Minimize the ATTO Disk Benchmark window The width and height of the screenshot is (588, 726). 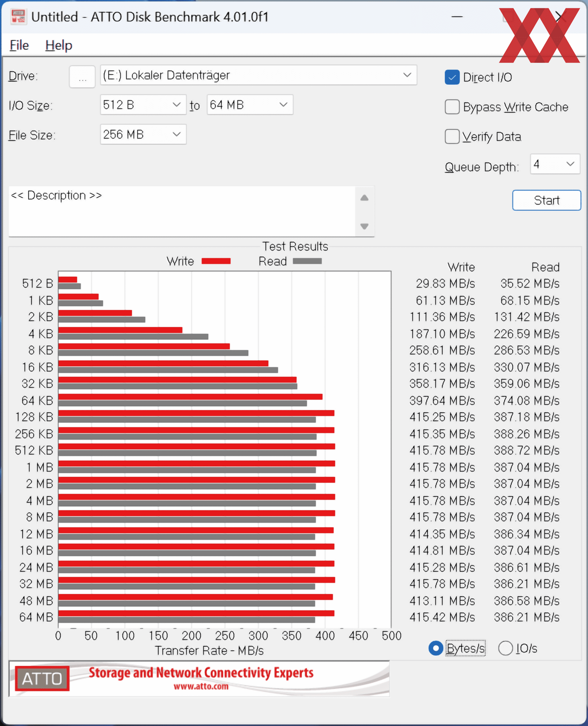457,16
